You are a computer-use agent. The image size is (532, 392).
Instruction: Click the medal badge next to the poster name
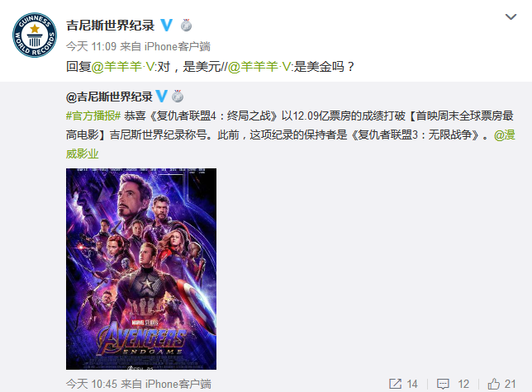pos(186,26)
